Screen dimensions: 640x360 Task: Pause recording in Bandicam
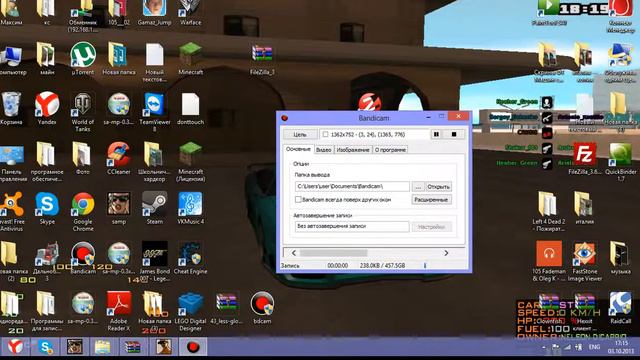[x=436, y=134]
